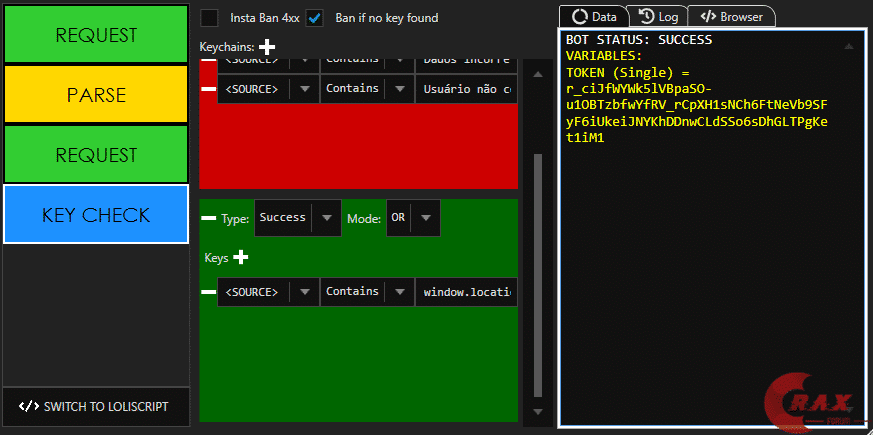Select the REQUEST block below PARSE

(96, 154)
